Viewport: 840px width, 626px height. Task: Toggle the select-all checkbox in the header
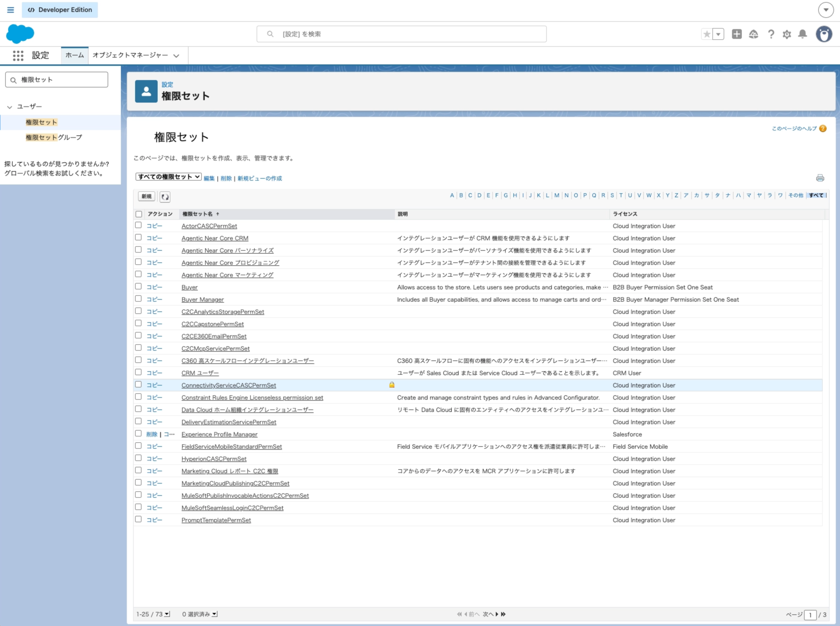(139, 214)
